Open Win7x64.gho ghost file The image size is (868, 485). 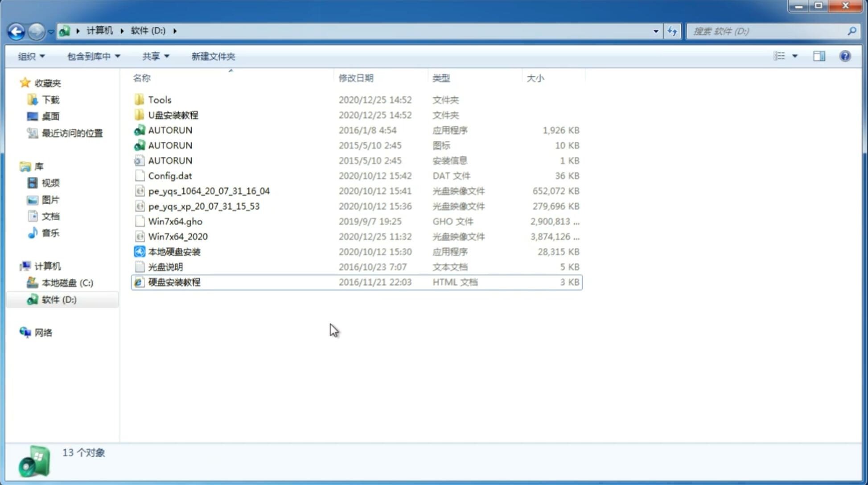click(x=175, y=221)
